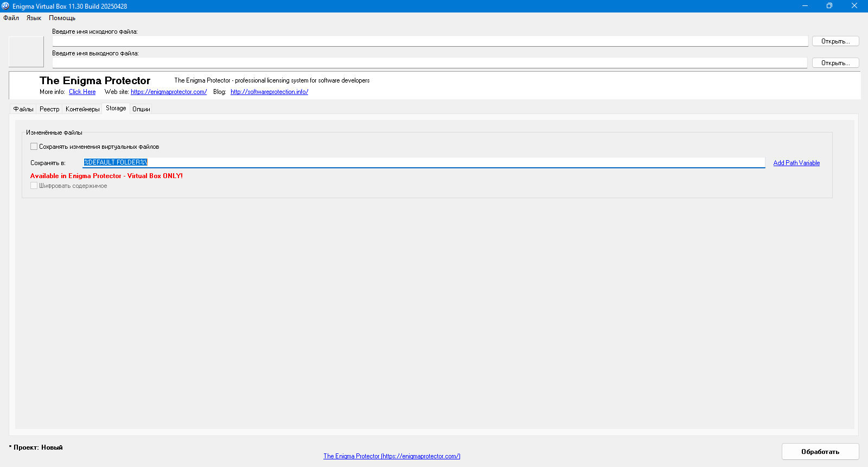Screen dimensions: 868x467
Task: Close the Enigma Virtual Box window
Action: point(854,6)
